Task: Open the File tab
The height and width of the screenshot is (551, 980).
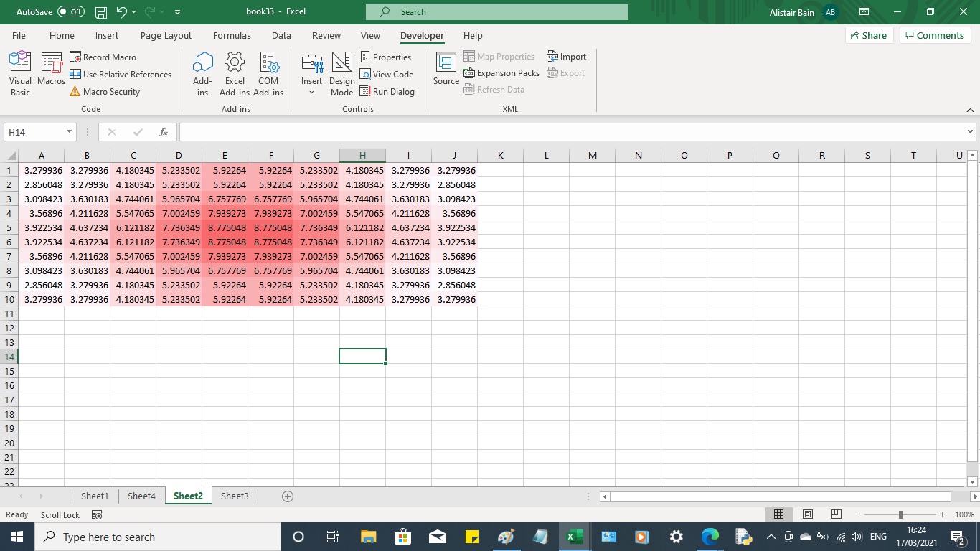Action: pyautogui.click(x=19, y=35)
